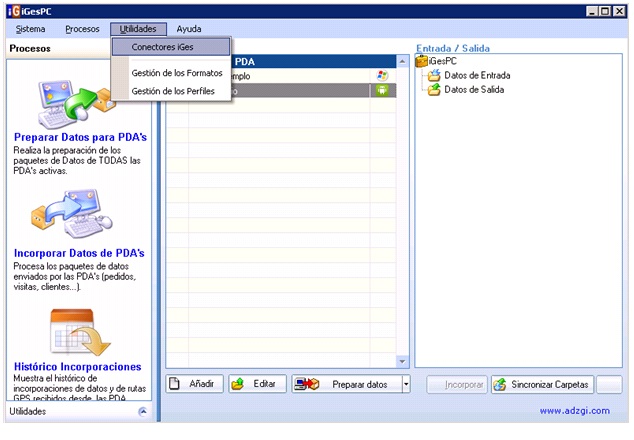Click the green Android icon in selected row
Image resolution: width=634 pixels, height=440 pixels.
[x=381, y=90]
